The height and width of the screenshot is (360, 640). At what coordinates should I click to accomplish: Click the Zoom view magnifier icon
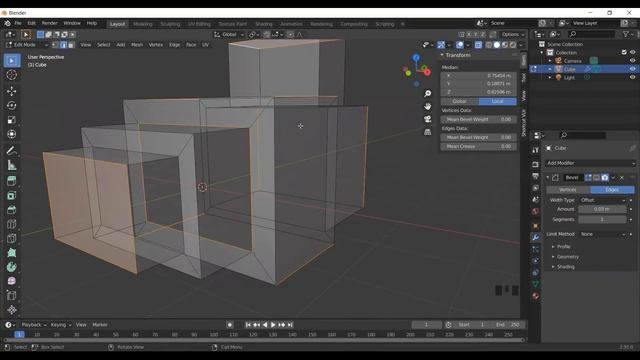click(x=427, y=93)
